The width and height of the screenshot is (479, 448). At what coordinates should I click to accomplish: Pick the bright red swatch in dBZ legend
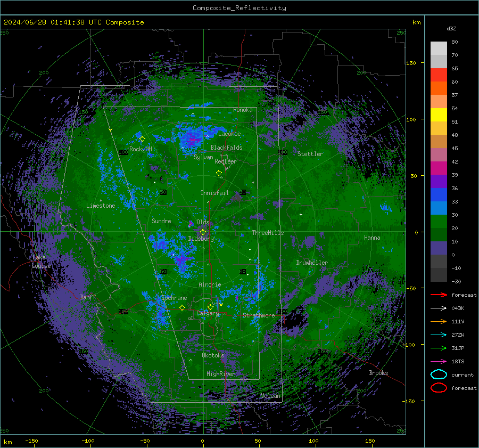tap(439, 75)
